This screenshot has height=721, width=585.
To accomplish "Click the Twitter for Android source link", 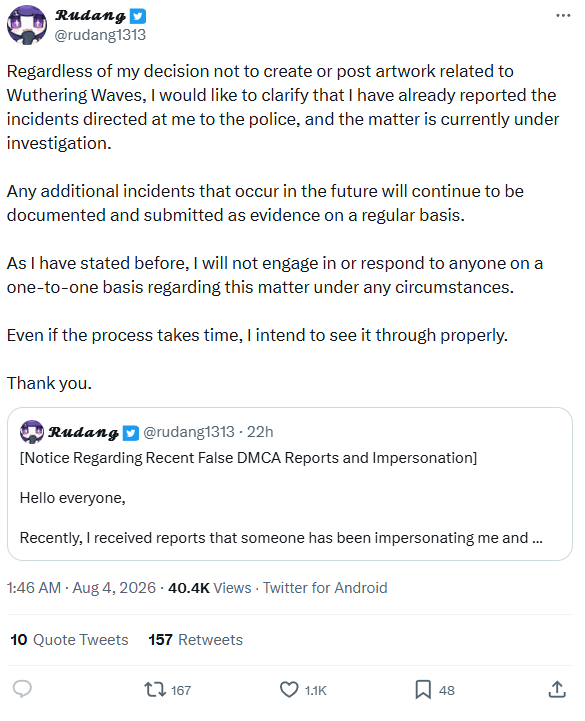I will 325,588.
